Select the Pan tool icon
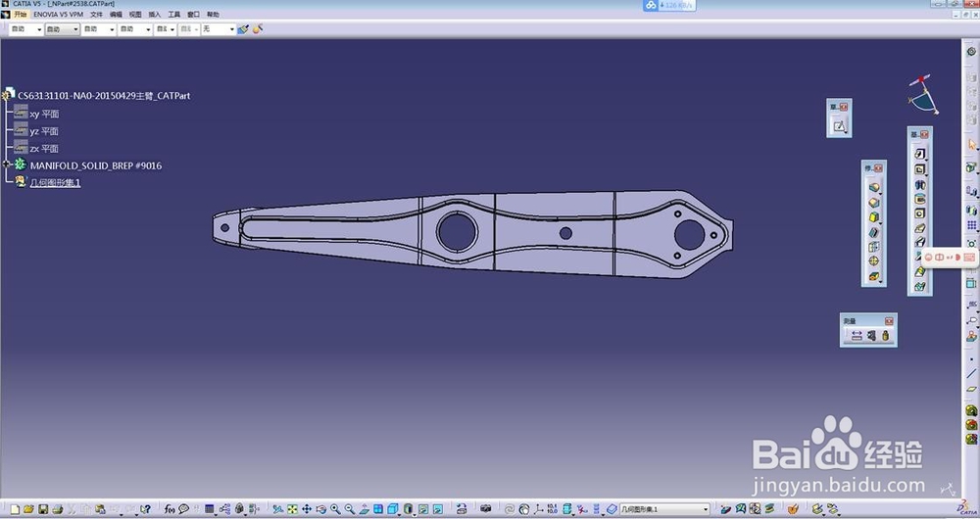This screenshot has width=980, height=519. pos(306,509)
